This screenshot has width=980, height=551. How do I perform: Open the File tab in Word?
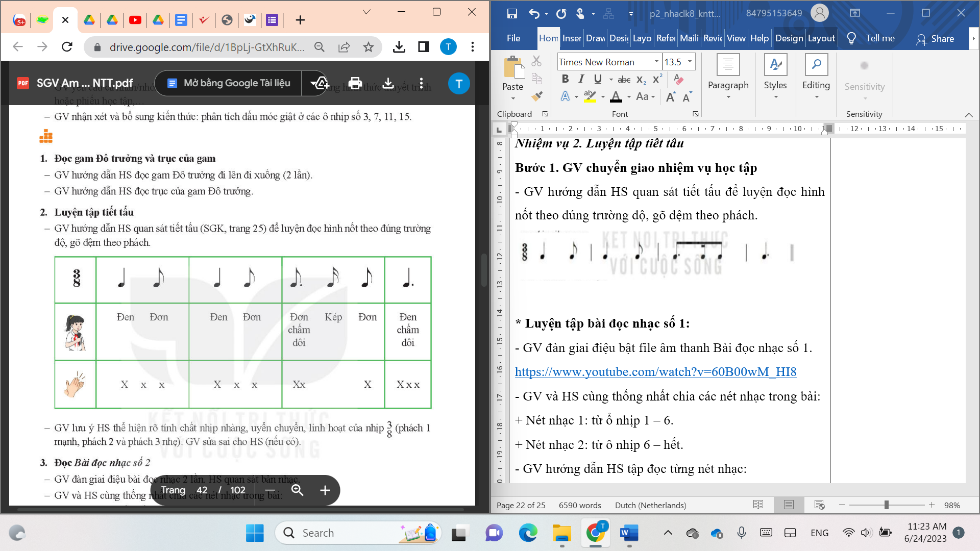pos(513,38)
